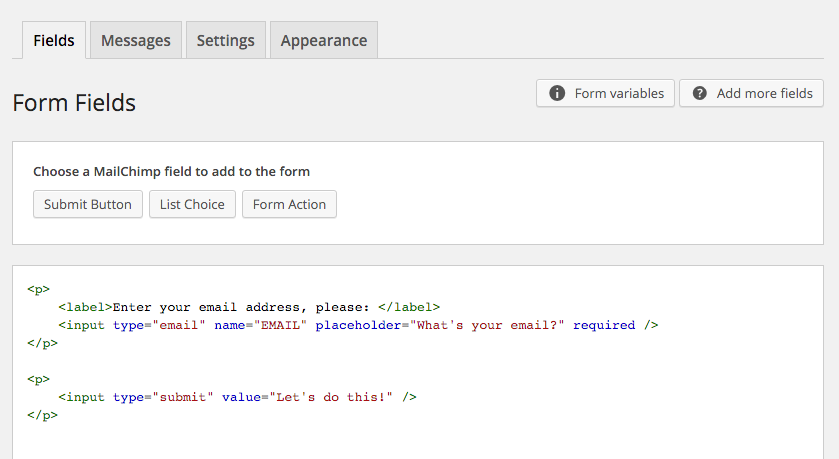Screen dimensions: 839x459
Task: Click the last closing p tag
Action: (42, 415)
